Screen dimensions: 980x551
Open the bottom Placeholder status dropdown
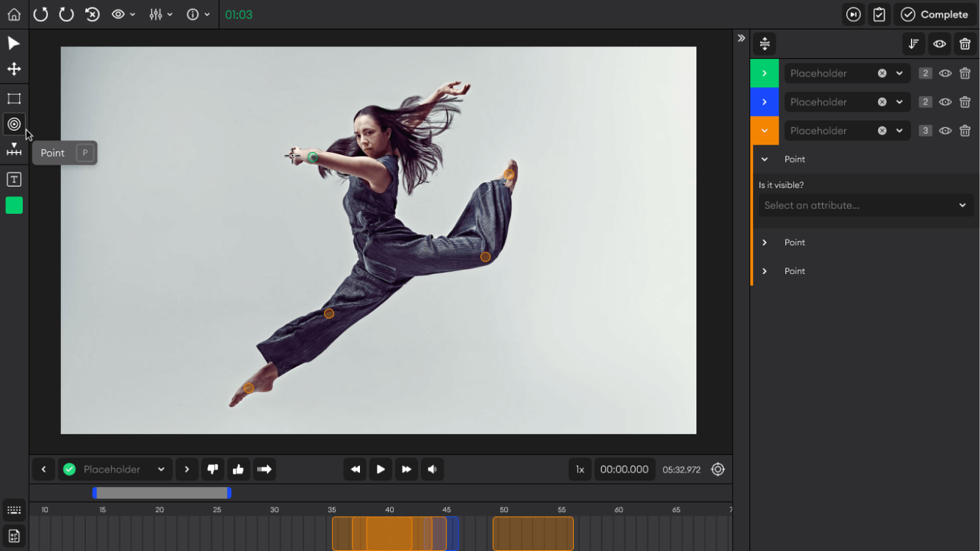(115, 469)
